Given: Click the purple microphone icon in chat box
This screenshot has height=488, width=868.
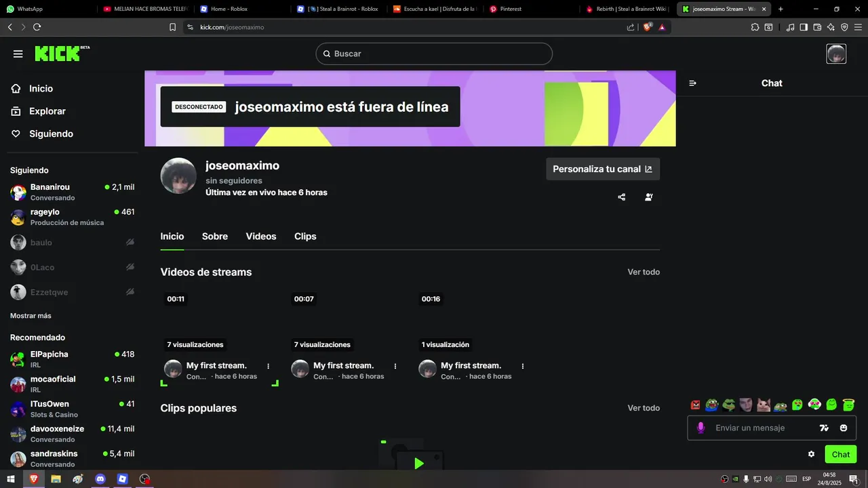Looking at the screenshot, I should [701, 428].
